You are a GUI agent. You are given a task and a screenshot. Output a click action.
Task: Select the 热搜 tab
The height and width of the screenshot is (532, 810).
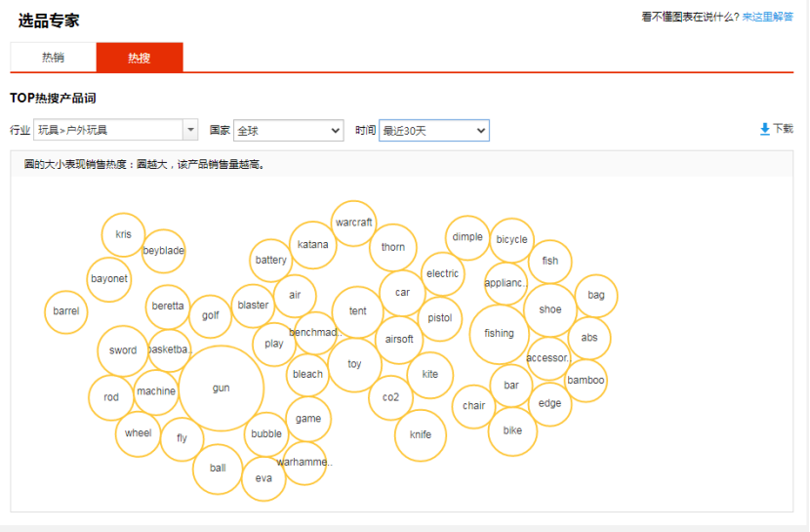coord(139,58)
